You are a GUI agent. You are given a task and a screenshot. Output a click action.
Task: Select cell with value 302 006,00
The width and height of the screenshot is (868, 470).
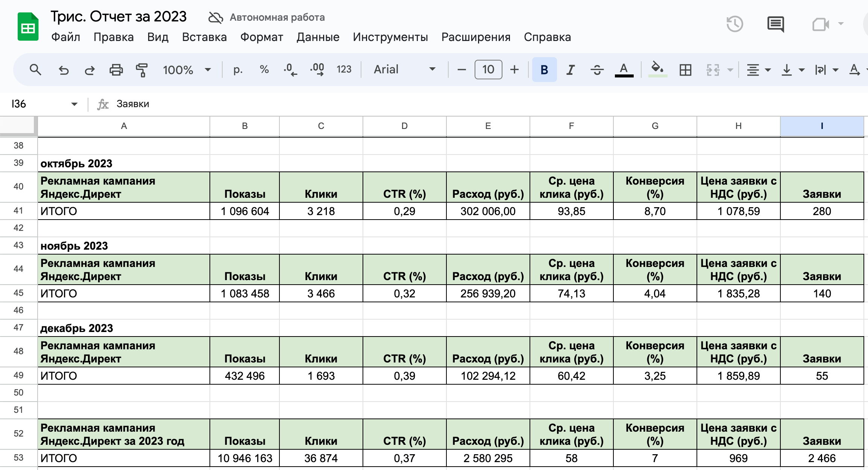coord(488,211)
